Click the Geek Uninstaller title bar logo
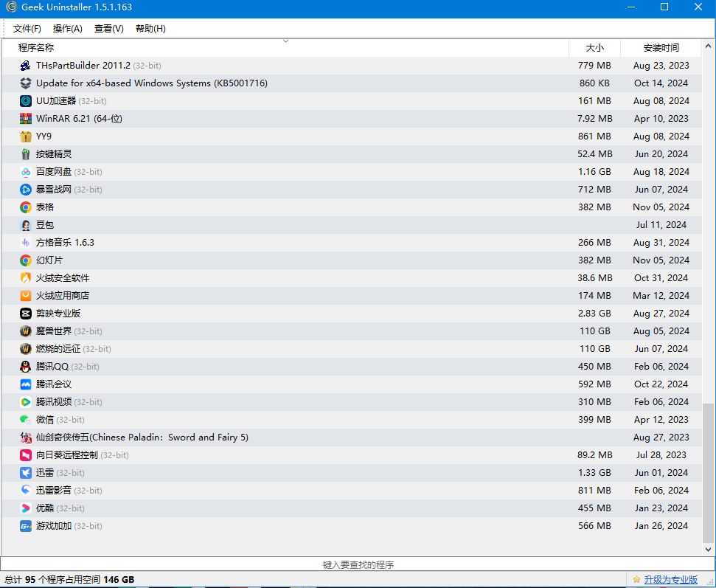Viewport: 716px width, 588px height. [x=11, y=7]
